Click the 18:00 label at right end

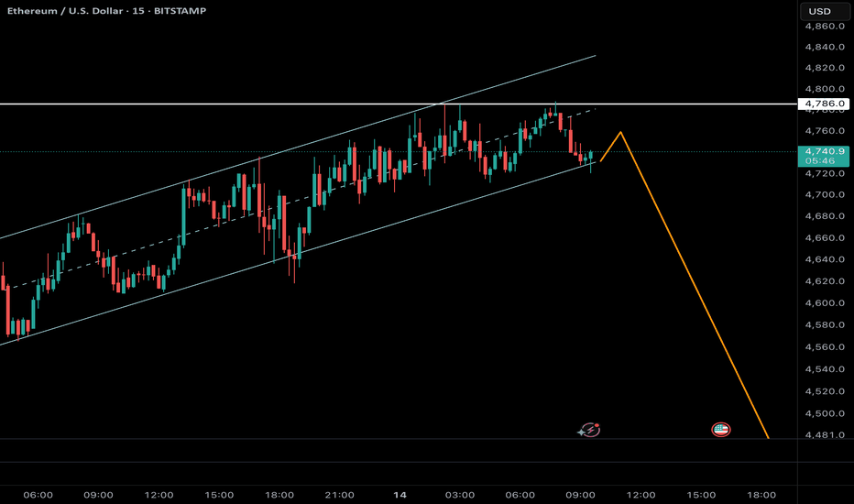coord(761,495)
